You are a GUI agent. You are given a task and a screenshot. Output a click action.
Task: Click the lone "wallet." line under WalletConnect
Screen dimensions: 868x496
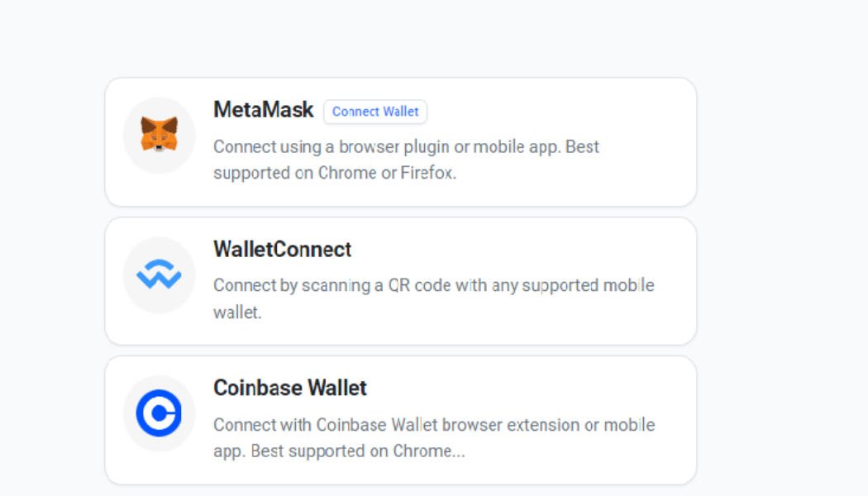(x=237, y=312)
